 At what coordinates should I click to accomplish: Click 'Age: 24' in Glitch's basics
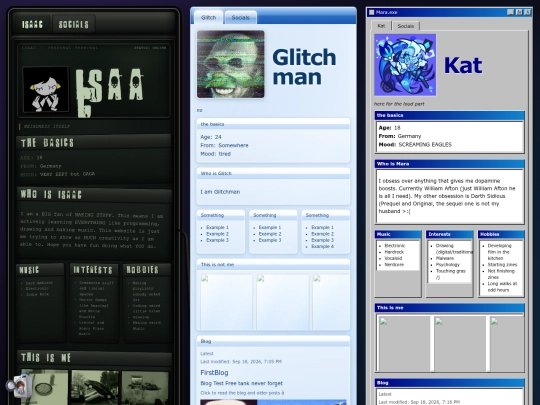[211, 137]
